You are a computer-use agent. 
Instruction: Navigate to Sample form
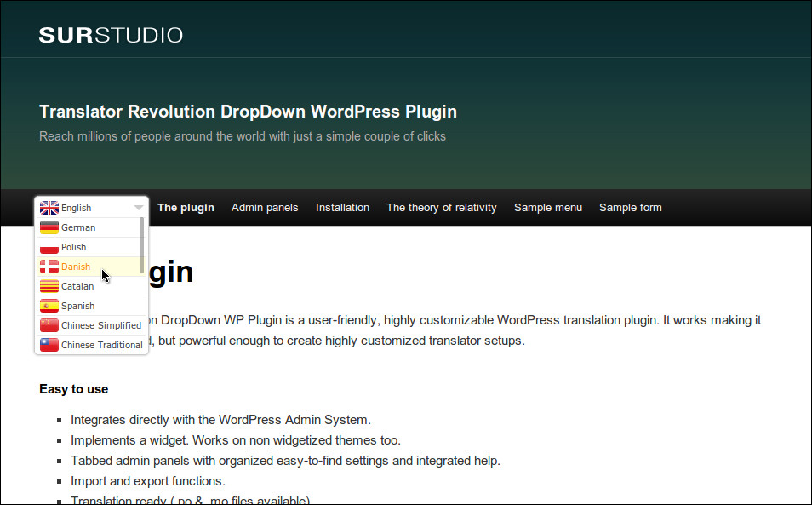tap(630, 208)
